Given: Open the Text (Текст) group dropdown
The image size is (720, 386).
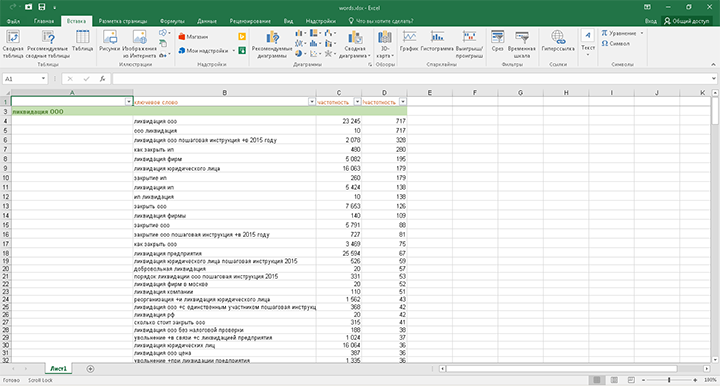Looking at the screenshot, I should 588,44.
